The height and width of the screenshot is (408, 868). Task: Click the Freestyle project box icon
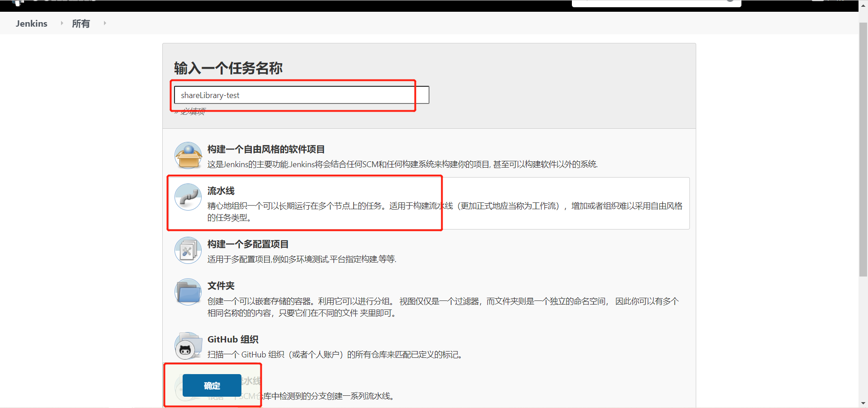tap(188, 155)
